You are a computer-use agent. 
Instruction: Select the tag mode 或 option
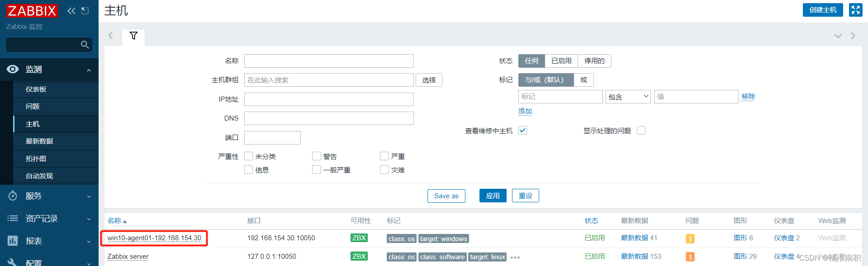coord(583,80)
